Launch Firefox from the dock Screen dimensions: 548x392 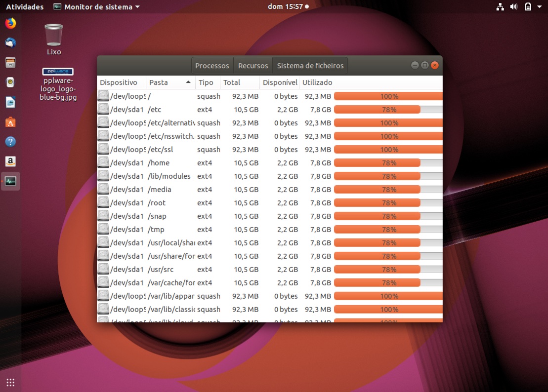(10, 23)
